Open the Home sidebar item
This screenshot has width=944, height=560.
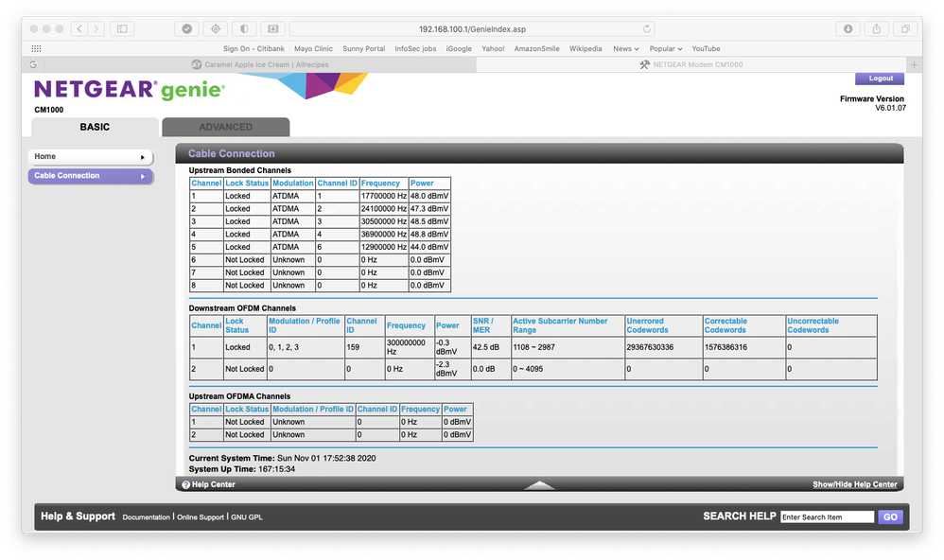(90, 157)
